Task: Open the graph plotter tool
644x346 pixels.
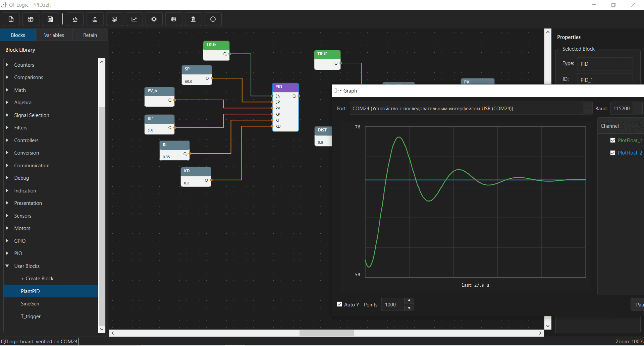Action: click(134, 19)
